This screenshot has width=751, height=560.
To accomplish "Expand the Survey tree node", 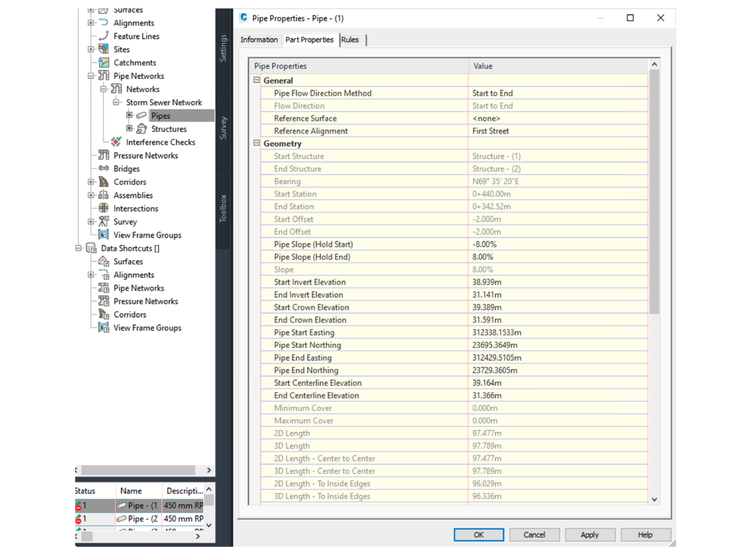I will pos(91,221).
